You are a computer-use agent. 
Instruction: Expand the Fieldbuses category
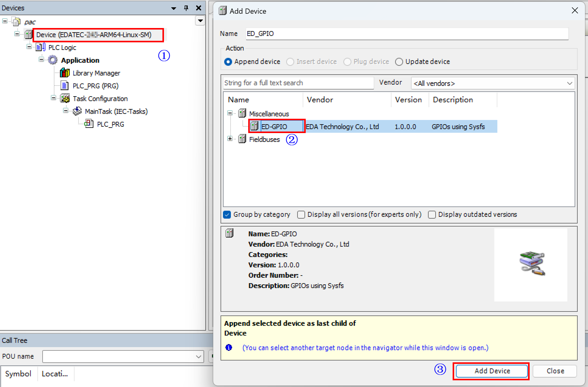click(230, 139)
